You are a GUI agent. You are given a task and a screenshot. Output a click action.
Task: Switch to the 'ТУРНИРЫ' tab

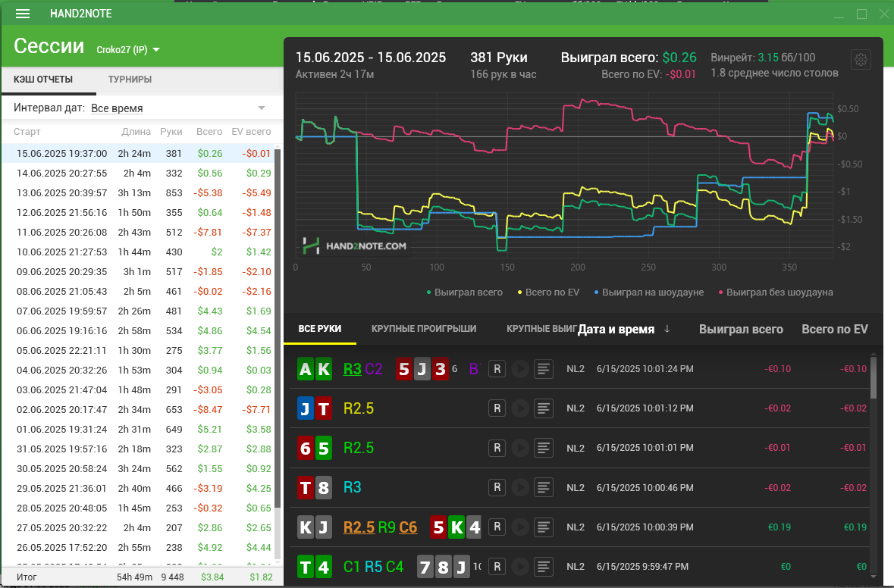[130, 80]
